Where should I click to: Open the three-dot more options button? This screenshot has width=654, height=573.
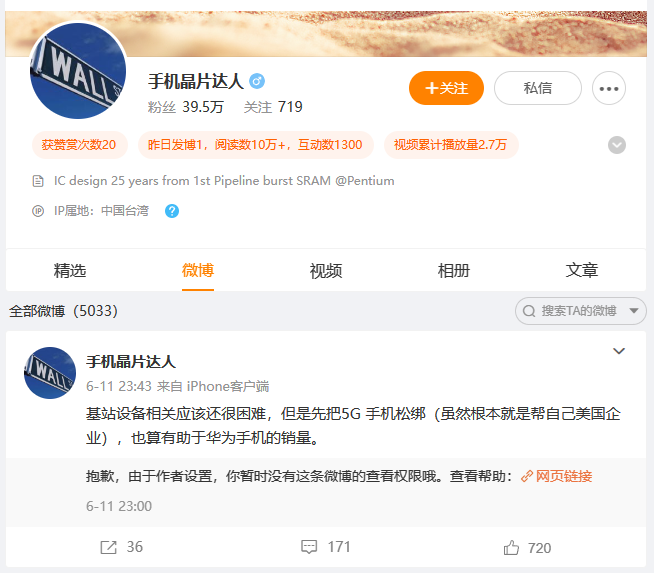point(609,88)
